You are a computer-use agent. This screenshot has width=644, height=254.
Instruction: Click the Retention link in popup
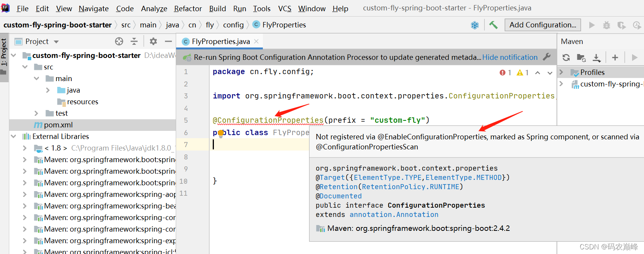pyautogui.click(x=338, y=187)
